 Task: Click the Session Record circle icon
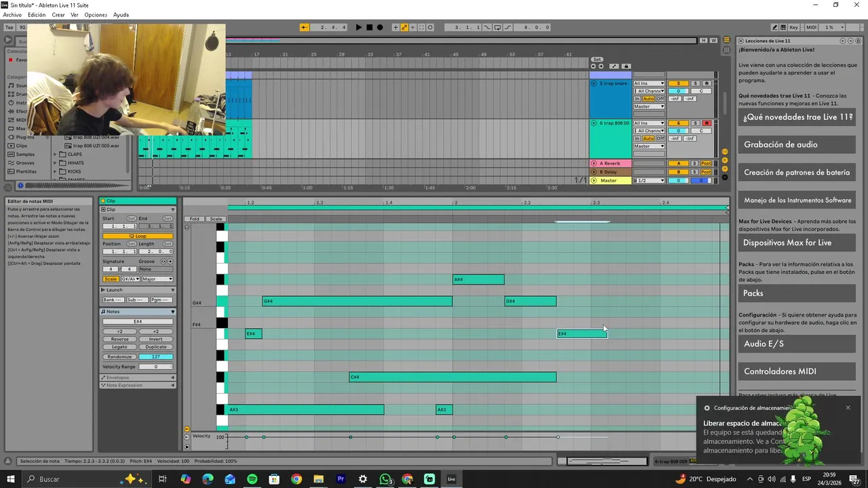(x=430, y=27)
